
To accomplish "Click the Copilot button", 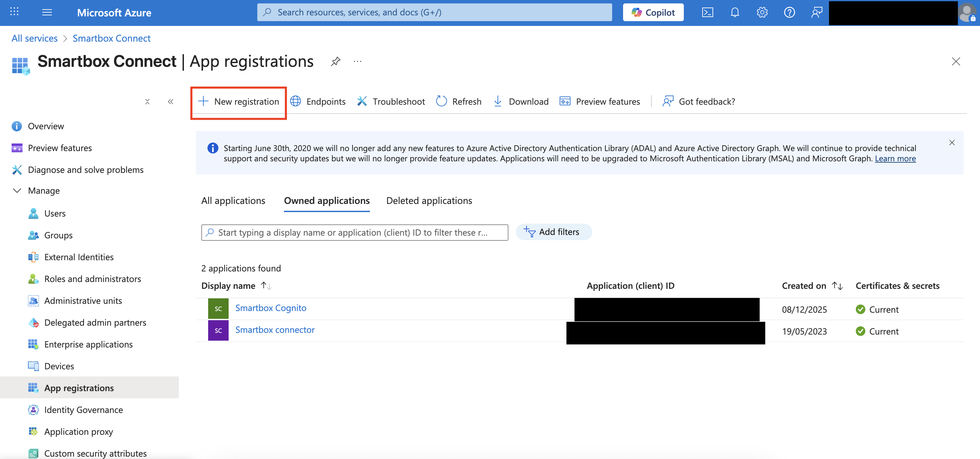I will pyautogui.click(x=653, y=13).
